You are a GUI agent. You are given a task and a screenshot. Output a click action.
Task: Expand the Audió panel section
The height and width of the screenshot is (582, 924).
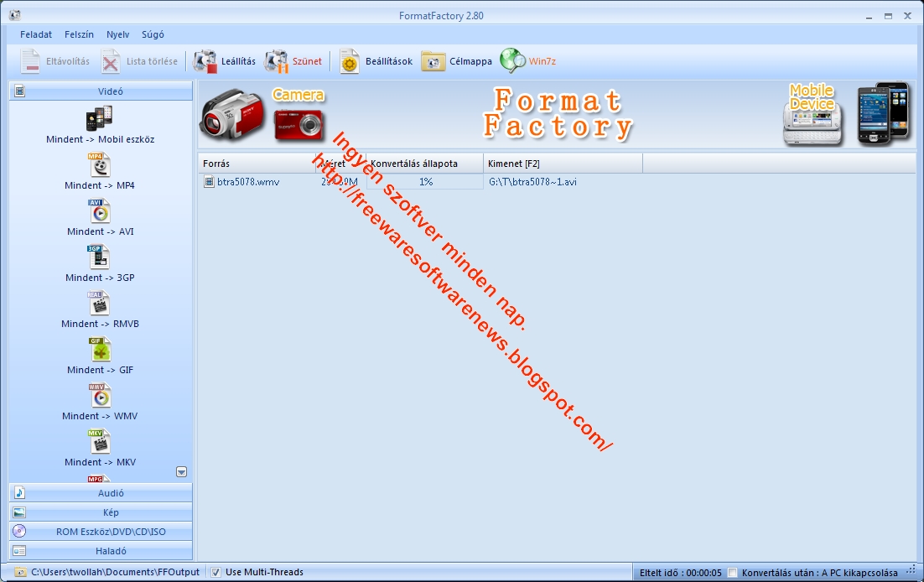101,493
